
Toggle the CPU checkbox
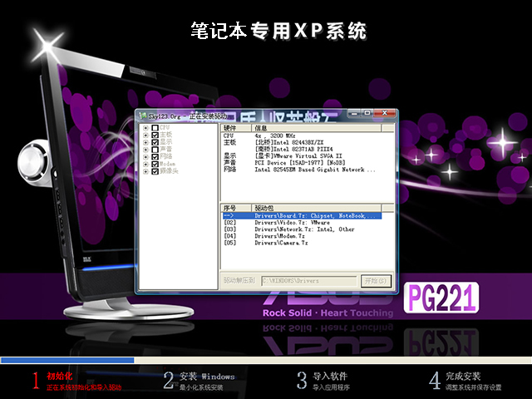click(x=155, y=127)
